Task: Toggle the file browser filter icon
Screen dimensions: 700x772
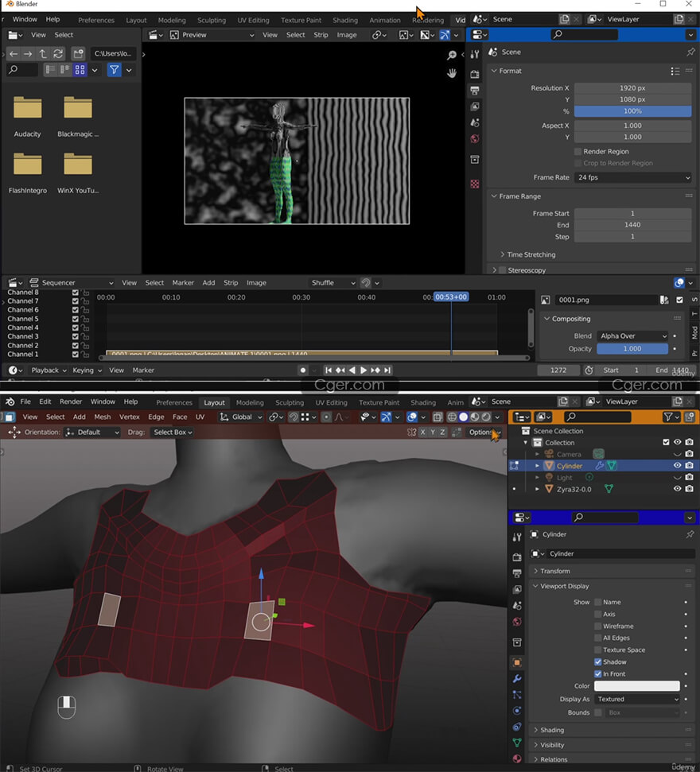Action: tap(115, 70)
